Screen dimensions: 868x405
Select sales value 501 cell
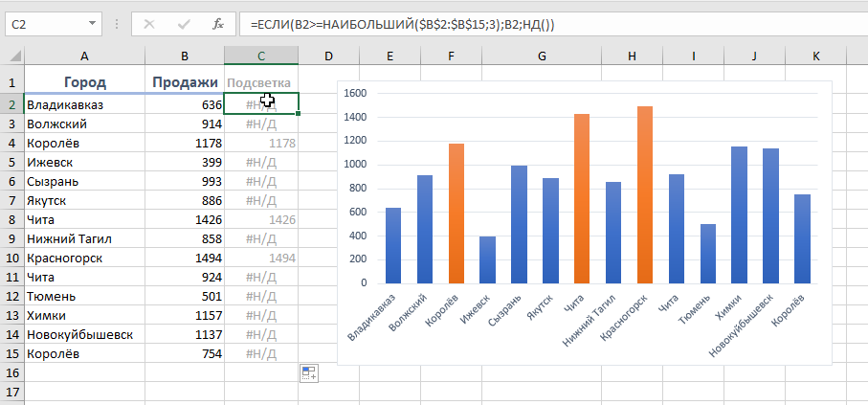(x=185, y=297)
